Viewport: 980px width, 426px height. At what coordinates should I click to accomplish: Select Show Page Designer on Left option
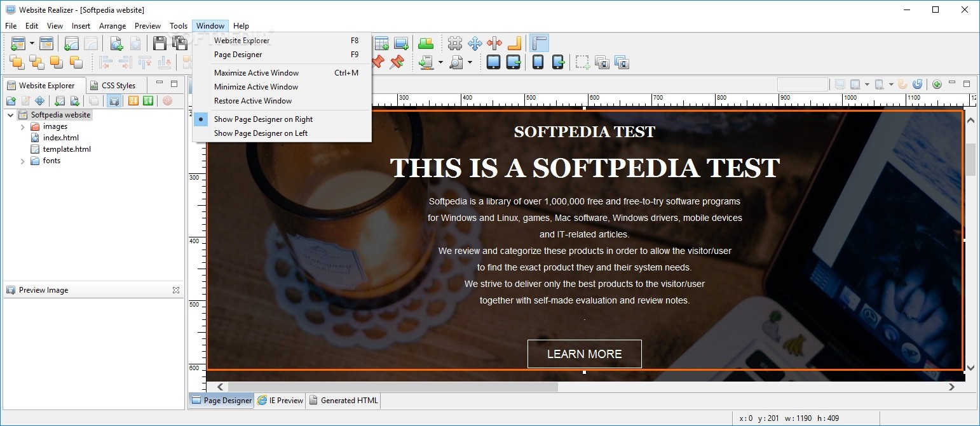[282, 133]
